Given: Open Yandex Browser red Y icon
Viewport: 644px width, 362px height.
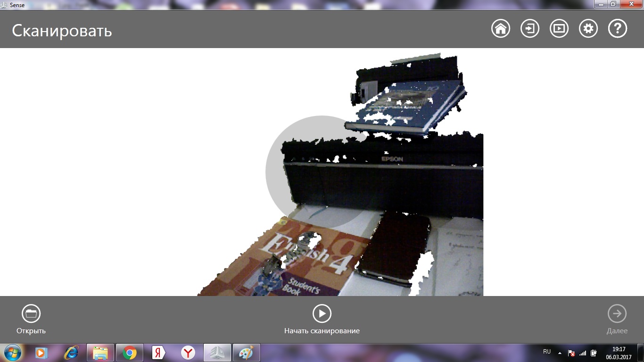Looking at the screenshot, I should pos(188,353).
